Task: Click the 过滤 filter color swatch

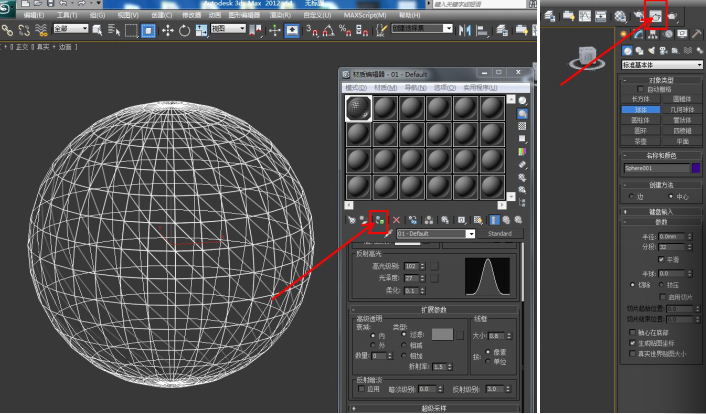Action: (x=443, y=334)
